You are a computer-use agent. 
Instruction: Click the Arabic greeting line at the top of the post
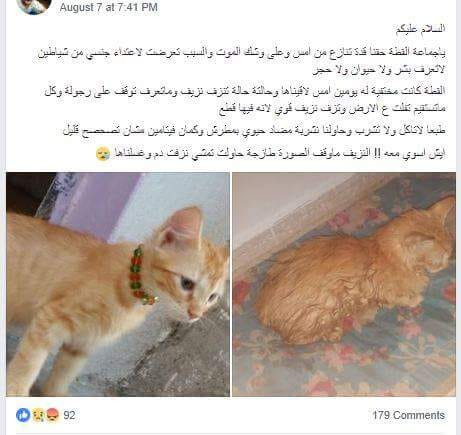[421, 29]
